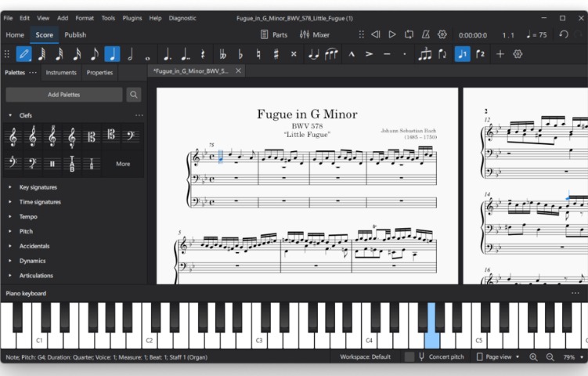Search the palettes with the magnifier icon
Image resolution: width=588 pixels, height=376 pixels.
[x=134, y=95]
